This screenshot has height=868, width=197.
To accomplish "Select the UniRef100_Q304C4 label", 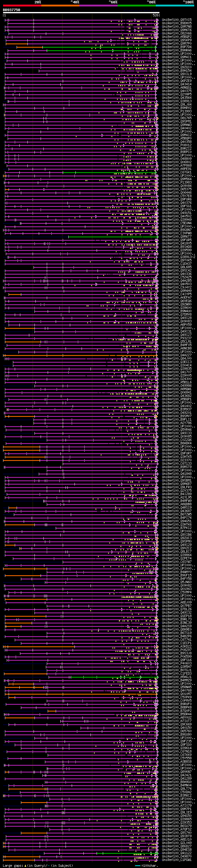I will coord(177,365).
